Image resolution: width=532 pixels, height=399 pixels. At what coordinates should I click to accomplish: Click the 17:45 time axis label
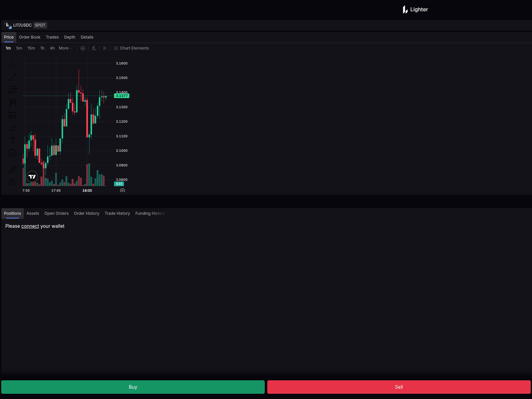[x=56, y=191]
